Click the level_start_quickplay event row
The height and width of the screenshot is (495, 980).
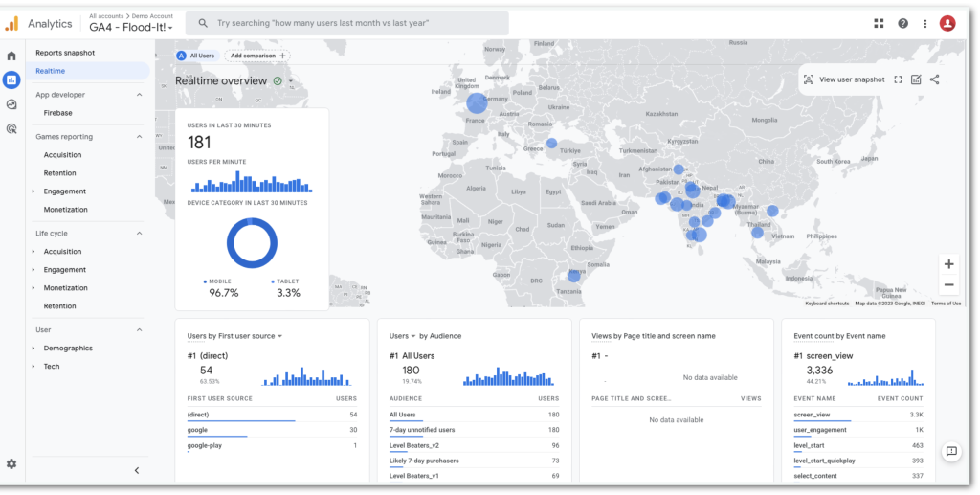tap(858, 461)
